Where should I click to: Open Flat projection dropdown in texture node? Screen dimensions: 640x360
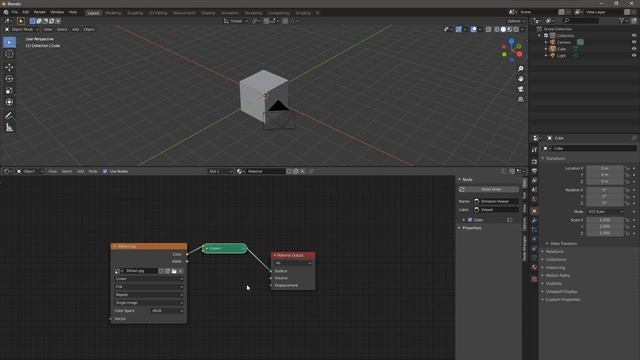click(x=149, y=287)
